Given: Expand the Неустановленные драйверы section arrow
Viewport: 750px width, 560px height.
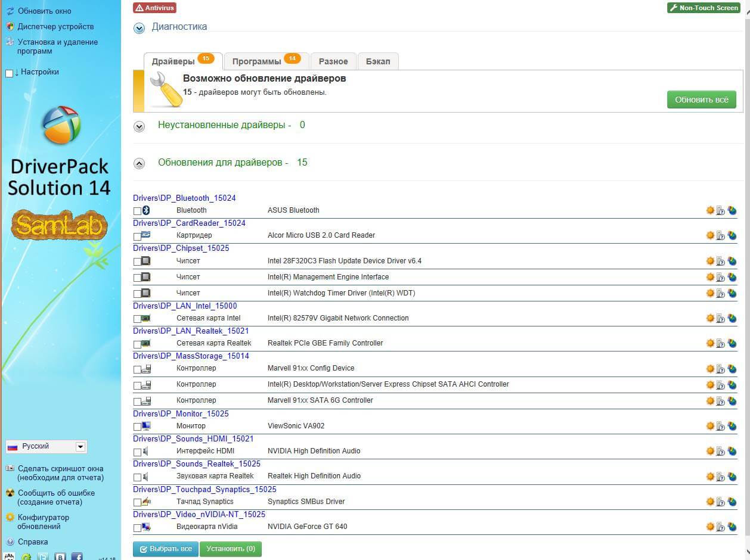Looking at the screenshot, I should tap(139, 126).
